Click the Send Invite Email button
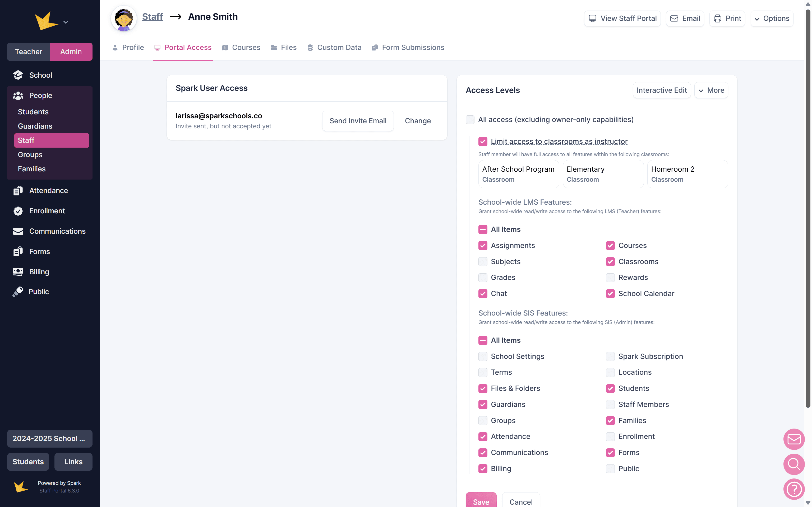812x507 pixels. click(358, 121)
